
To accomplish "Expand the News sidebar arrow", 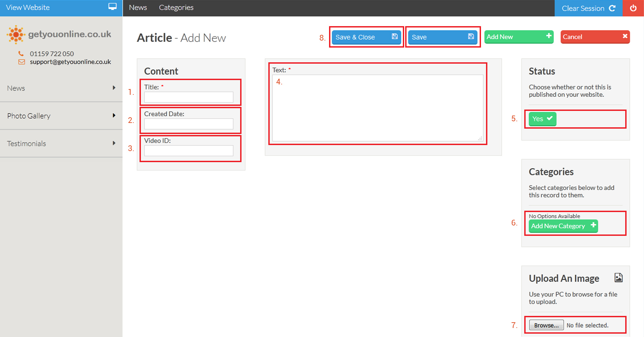I will coord(114,88).
